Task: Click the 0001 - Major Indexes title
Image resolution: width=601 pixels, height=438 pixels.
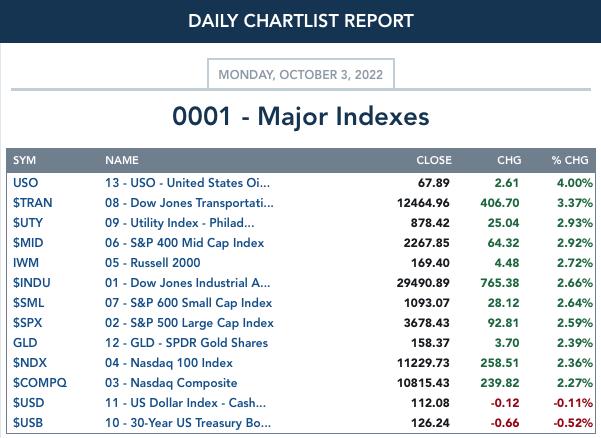Action: [301, 116]
